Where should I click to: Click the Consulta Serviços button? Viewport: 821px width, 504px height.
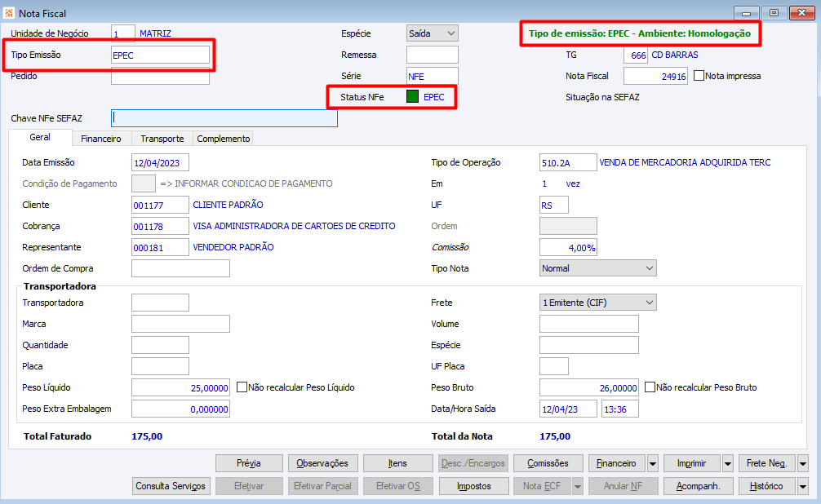tap(171, 486)
